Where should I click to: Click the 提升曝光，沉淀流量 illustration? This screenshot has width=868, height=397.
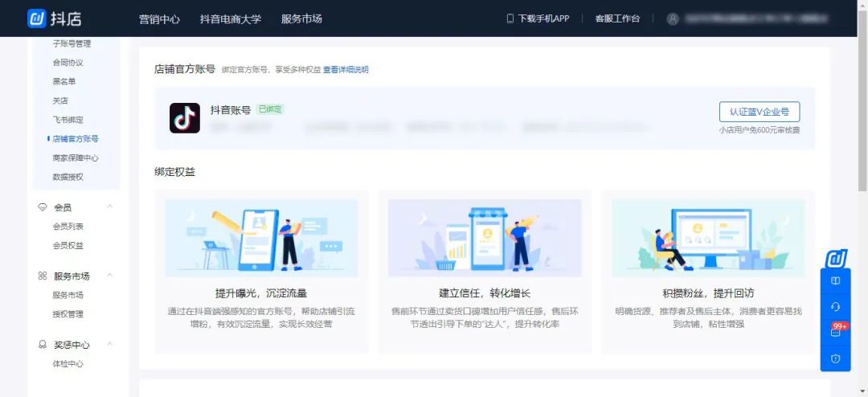[x=261, y=238]
